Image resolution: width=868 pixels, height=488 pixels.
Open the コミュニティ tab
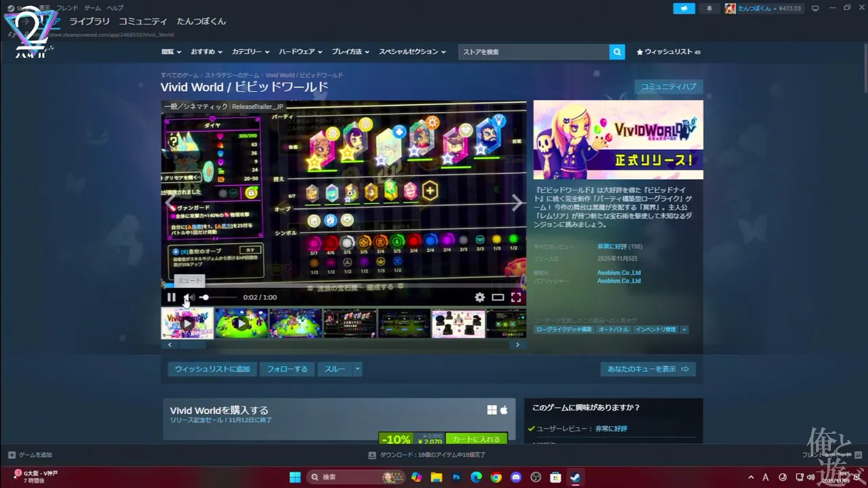pyautogui.click(x=143, y=21)
